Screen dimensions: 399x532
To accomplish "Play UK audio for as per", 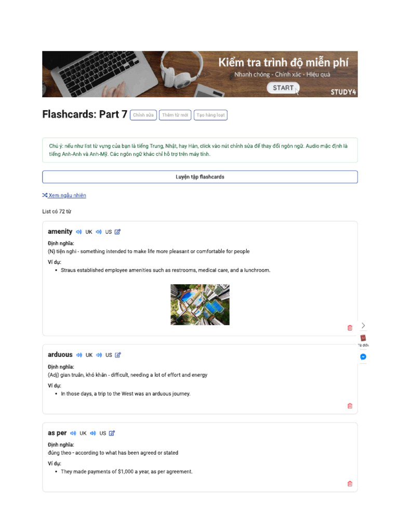I will click(73, 433).
